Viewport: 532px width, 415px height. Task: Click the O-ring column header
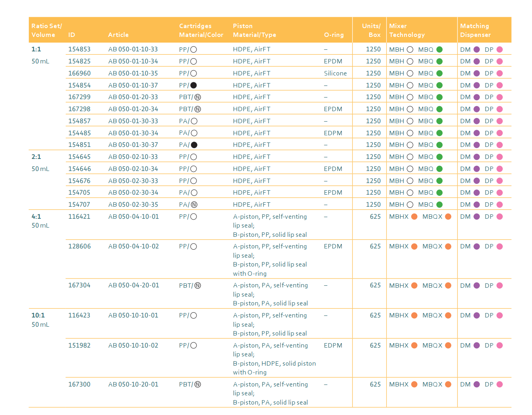point(334,35)
